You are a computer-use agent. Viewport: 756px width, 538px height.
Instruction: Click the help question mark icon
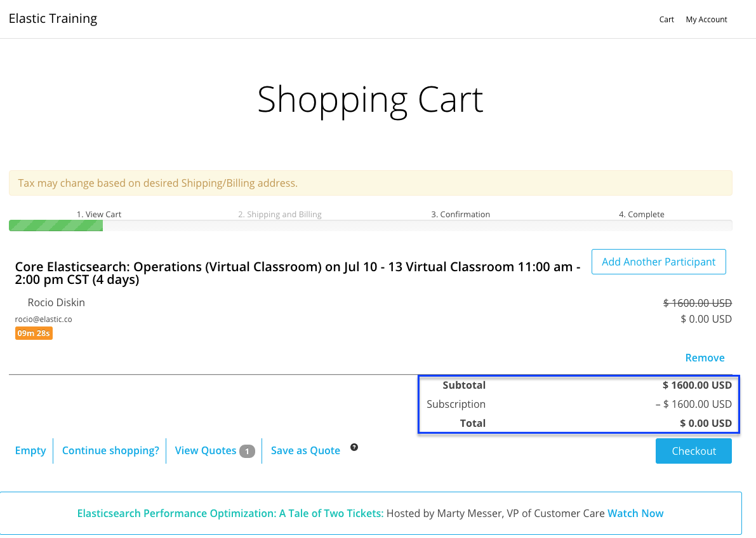[x=354, y=447]
